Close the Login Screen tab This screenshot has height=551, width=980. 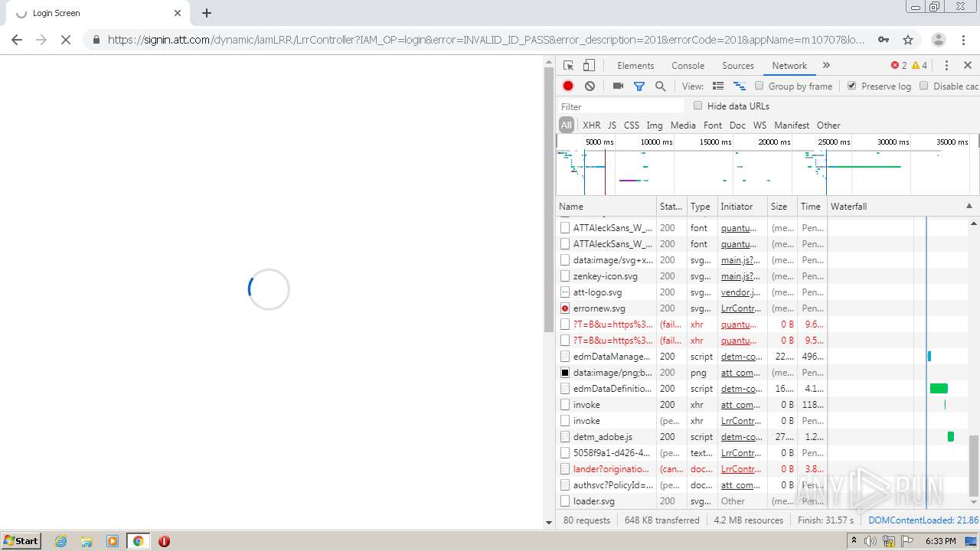(178, 13)
